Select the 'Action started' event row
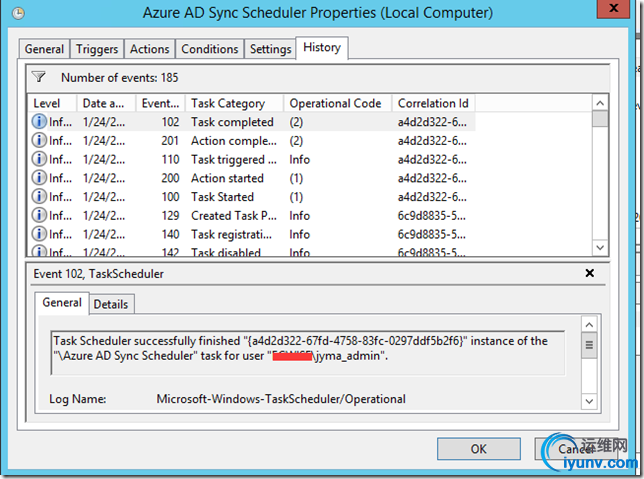Image resolution: width=644 pixels, height=479 pixels. 252,178
